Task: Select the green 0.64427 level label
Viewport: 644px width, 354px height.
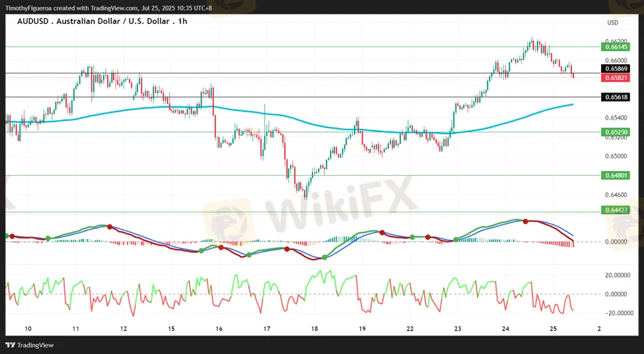Action: (x=615, y=210)
